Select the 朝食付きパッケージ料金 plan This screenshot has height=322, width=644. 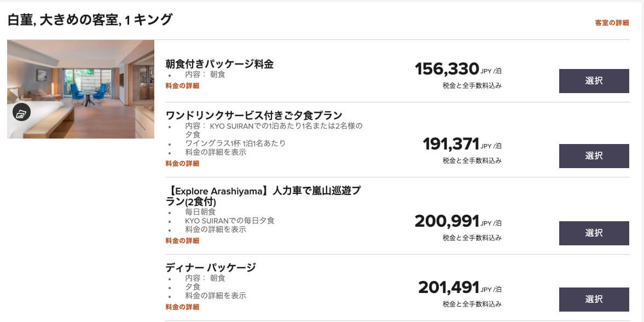pos(594,81)
